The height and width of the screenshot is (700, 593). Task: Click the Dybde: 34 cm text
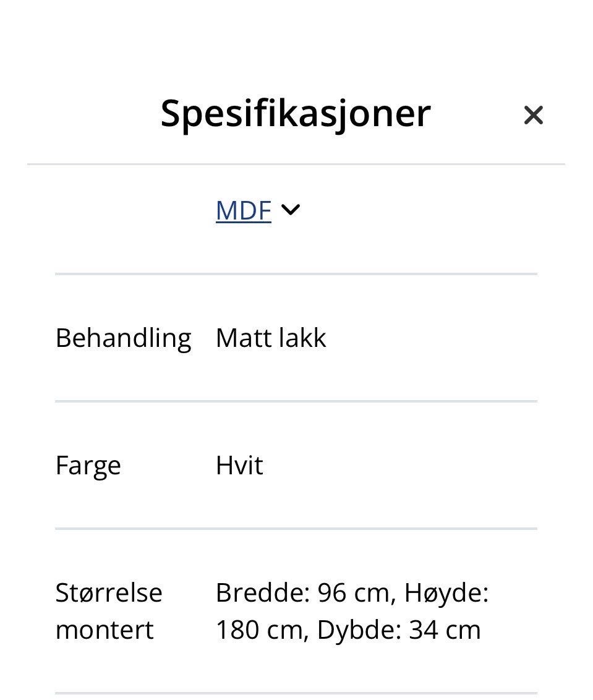398,630
